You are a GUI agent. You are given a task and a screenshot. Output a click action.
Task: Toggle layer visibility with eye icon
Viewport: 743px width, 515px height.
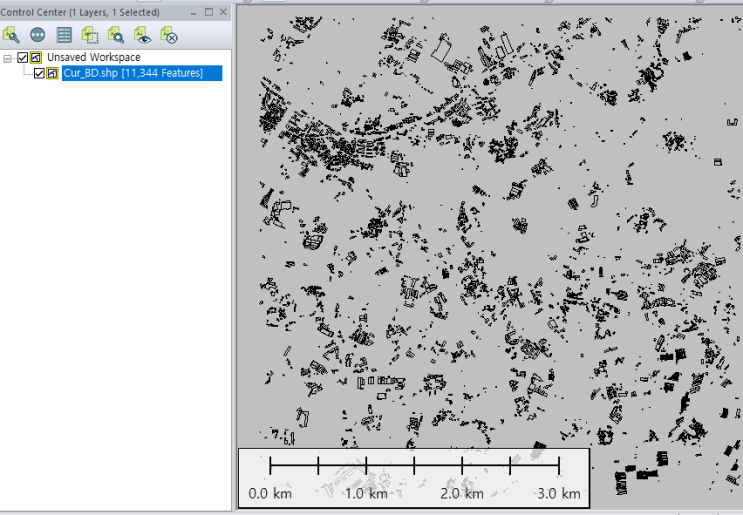143,35
